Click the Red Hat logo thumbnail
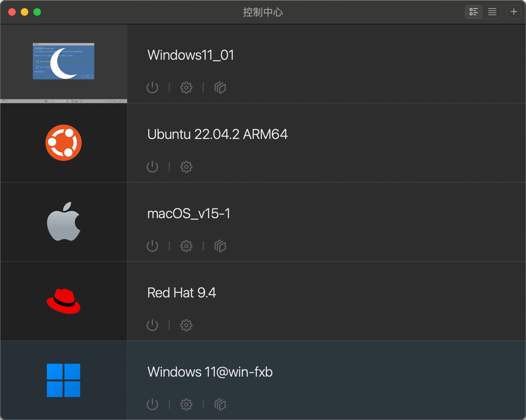The width and height of the screenshot is (526, 420). 64,301
